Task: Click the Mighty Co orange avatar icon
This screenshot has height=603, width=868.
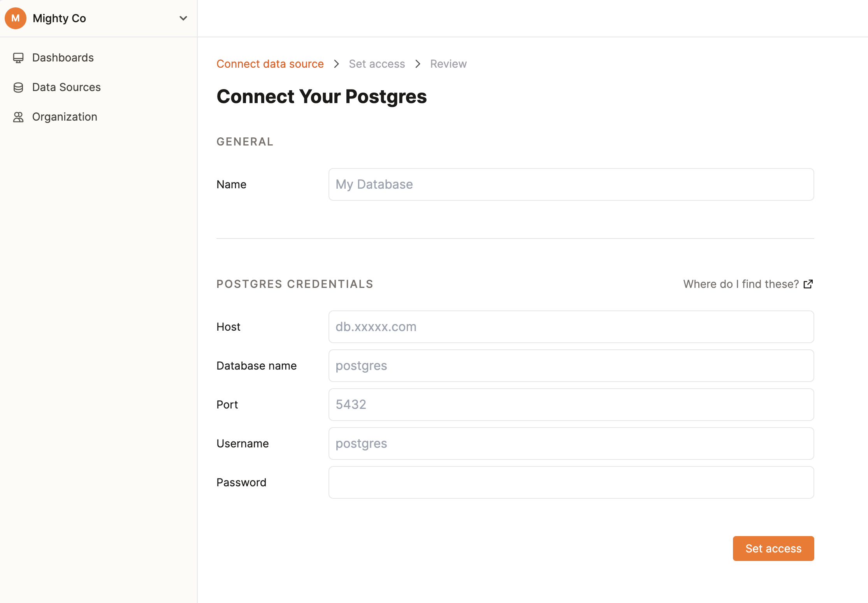Action: click(16, 18)
